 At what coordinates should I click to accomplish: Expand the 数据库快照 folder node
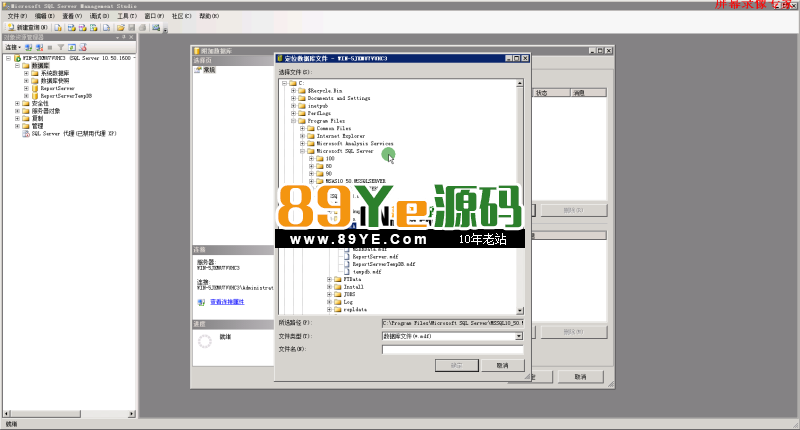(27, 81)
